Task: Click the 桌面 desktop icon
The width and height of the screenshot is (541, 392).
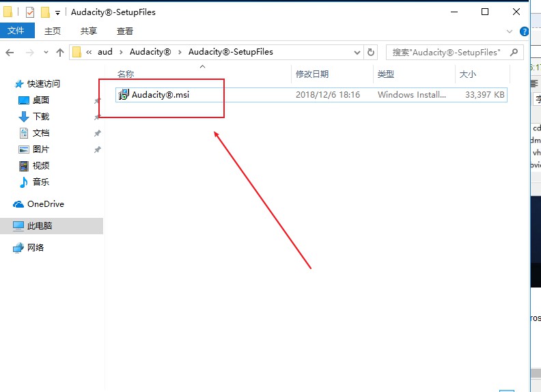Action: coord(23,100)
